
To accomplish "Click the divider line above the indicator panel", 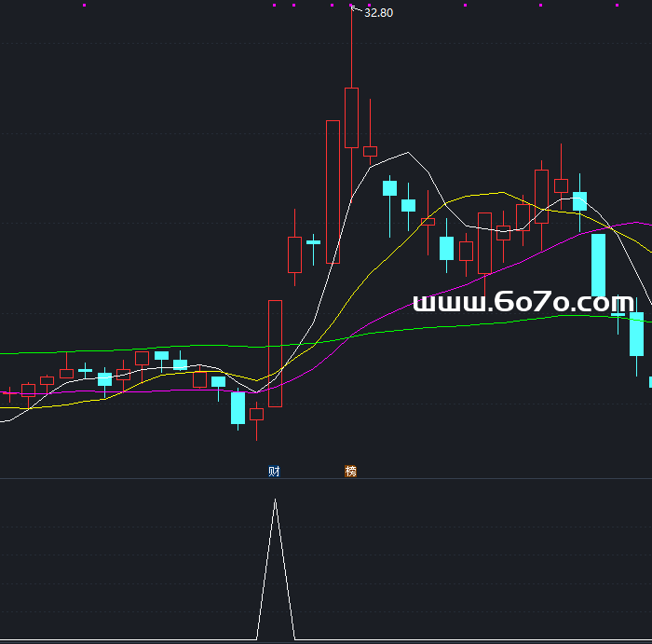I will pyautogui.click(x=326, y=479).
